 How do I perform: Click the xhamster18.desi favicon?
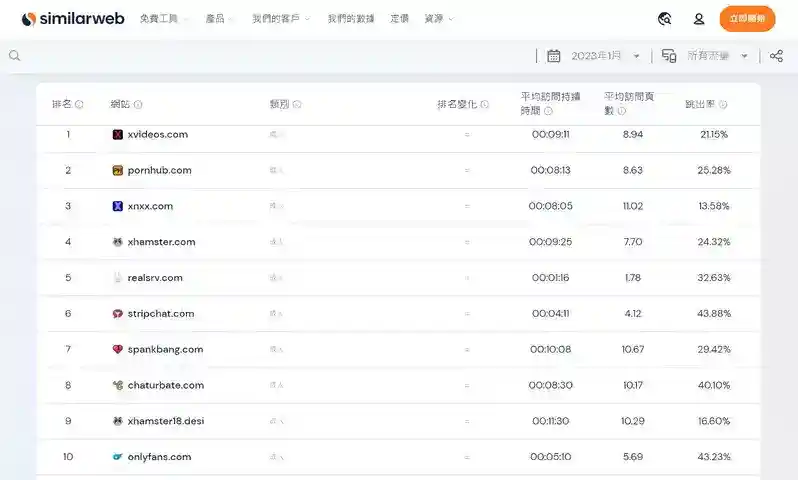118,421
